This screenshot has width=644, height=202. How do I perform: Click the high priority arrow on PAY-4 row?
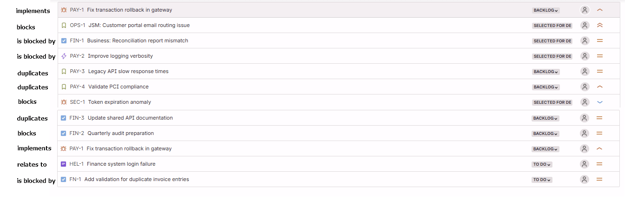pyautogui.click(x=599, y=87)
